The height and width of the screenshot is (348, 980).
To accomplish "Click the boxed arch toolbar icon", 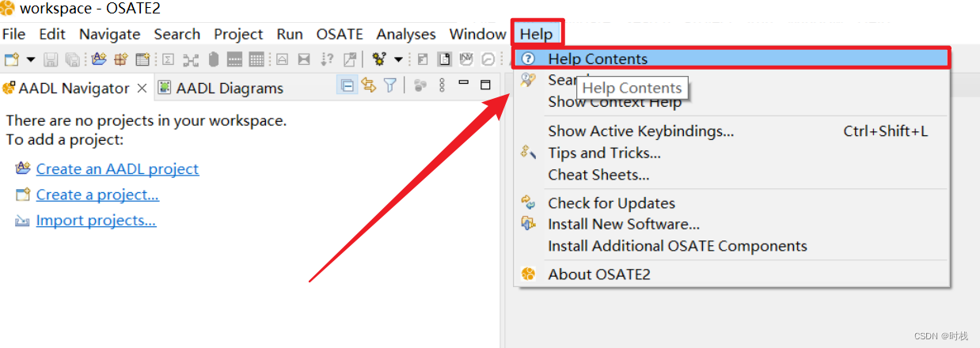I will pos(282,59).
